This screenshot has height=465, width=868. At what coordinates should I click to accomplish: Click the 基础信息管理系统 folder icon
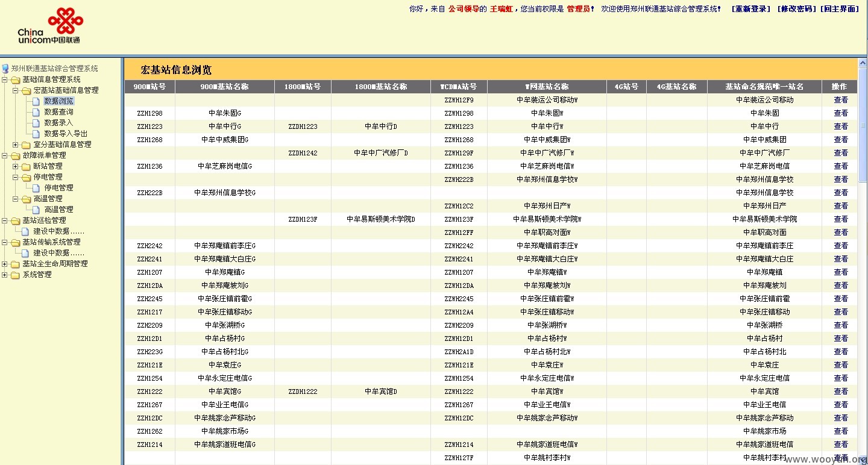16,80
